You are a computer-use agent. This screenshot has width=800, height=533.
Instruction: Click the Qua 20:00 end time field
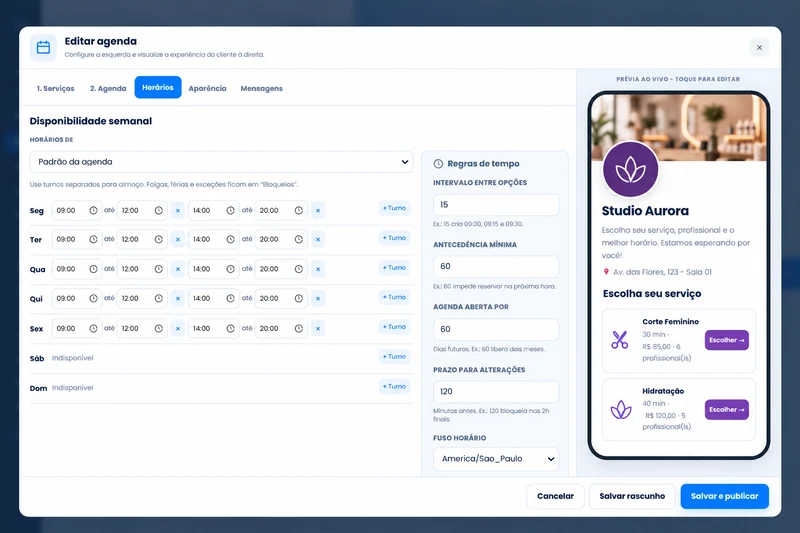point(281,269)
